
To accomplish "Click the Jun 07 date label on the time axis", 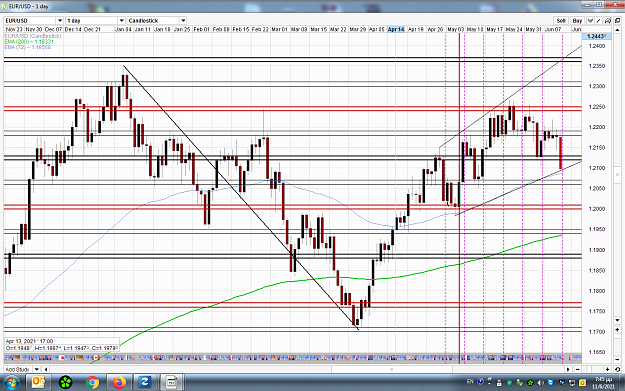I will (x=553, y=29).
